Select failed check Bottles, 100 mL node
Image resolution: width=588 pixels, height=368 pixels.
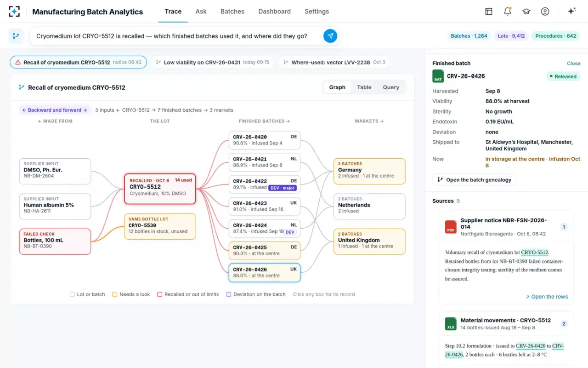55,241
